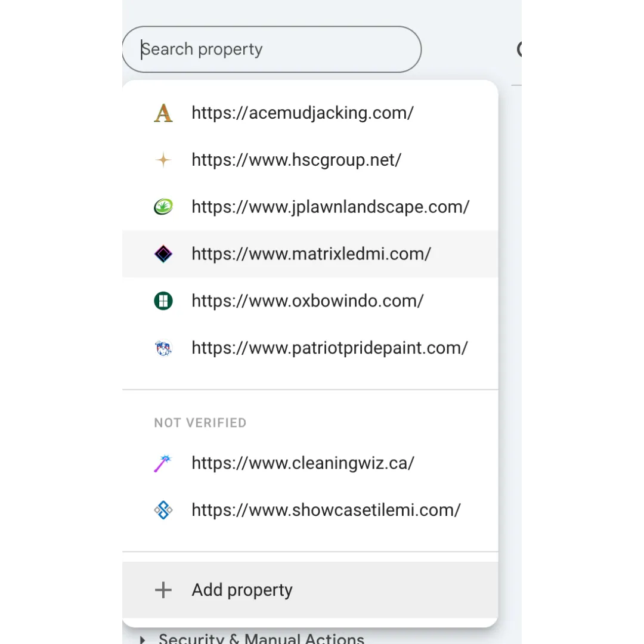
Task: Click the showcasetilemi blue tile favicon
Action: click(163, 510)
